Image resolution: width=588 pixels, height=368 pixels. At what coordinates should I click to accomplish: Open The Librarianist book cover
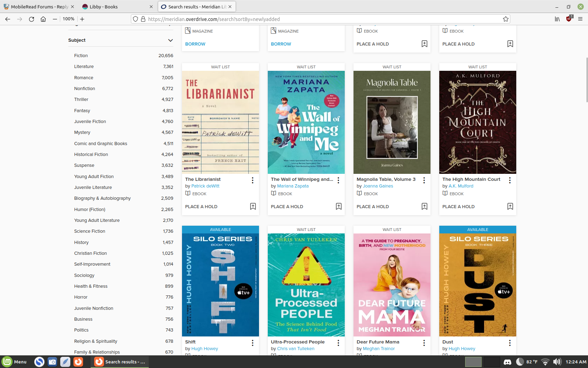220,122
